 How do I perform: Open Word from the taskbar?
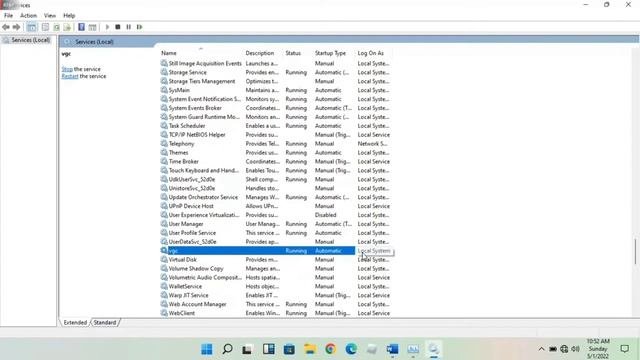[x=392, y=349]
